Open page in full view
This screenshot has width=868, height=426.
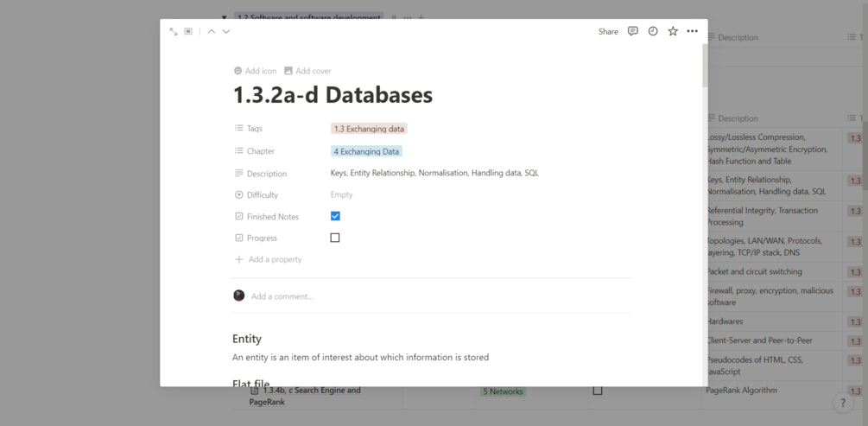174,32
